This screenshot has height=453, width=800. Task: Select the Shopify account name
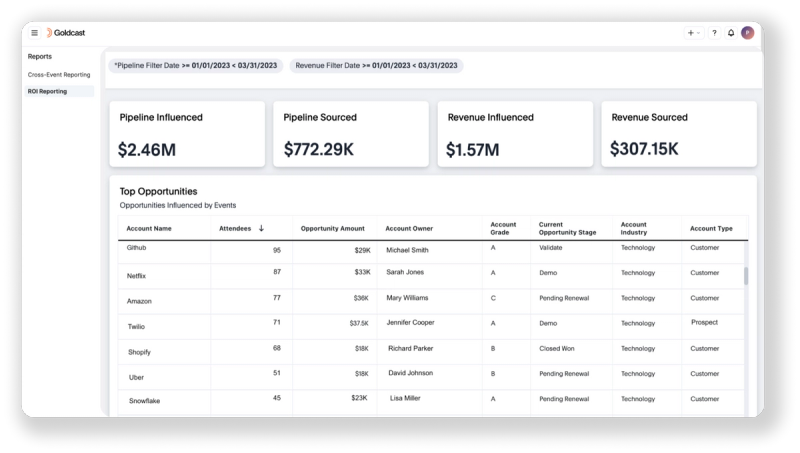(139, 352)
